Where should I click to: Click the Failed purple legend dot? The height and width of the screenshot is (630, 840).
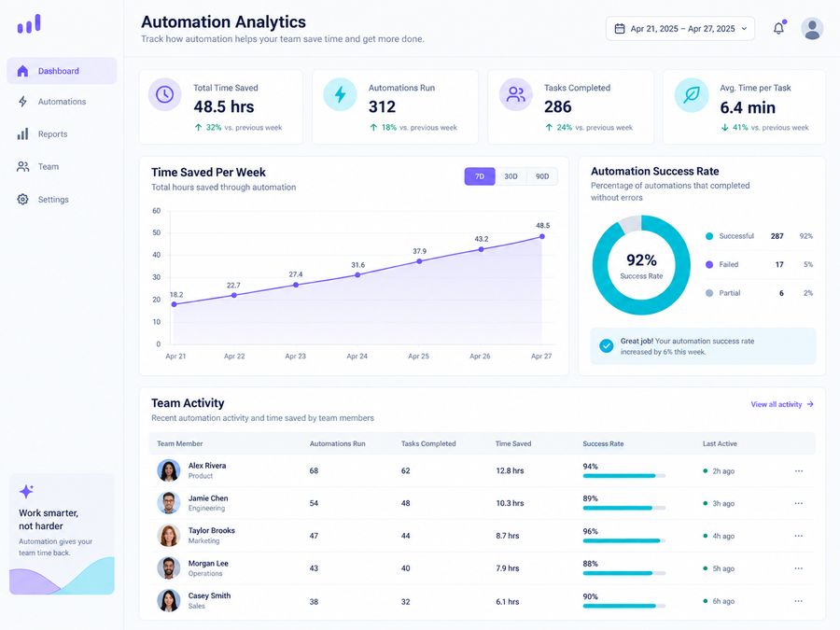point(709,265)
